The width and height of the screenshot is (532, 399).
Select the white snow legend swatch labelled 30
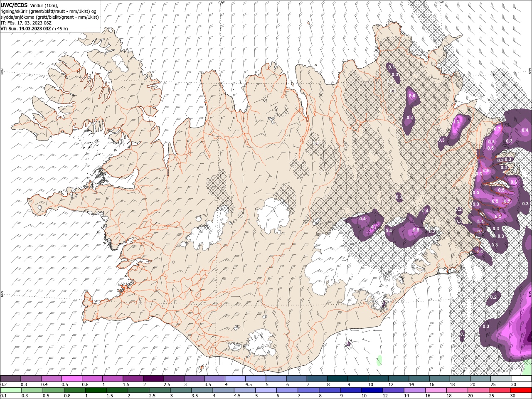point(521,379)
